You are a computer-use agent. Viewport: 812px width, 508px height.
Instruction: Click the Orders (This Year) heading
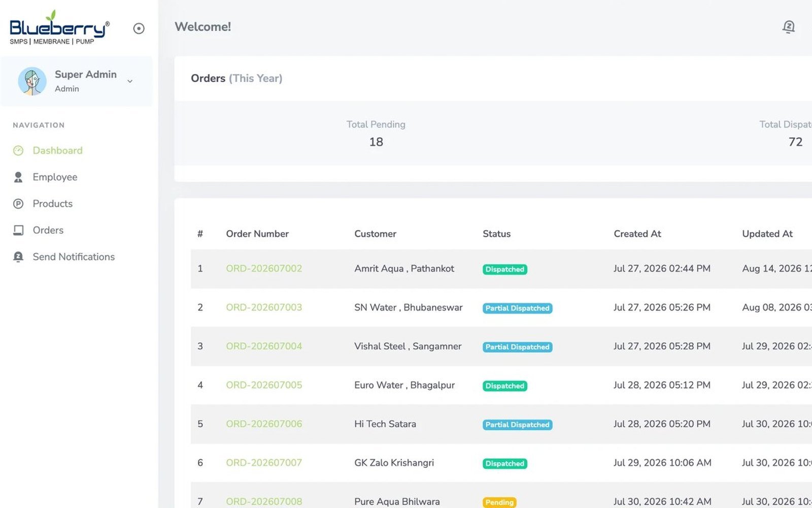tap(236, 78)
